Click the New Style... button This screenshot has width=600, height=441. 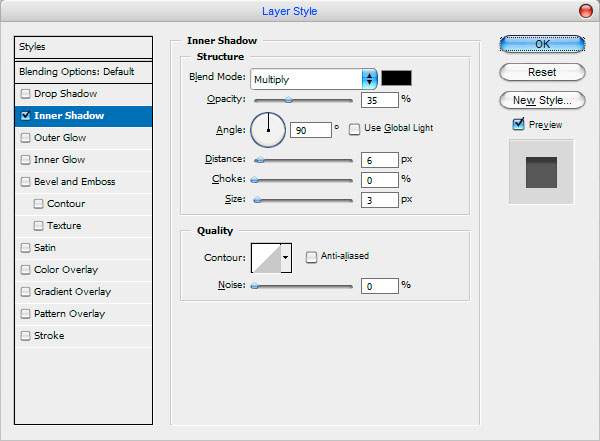(542, 100)
